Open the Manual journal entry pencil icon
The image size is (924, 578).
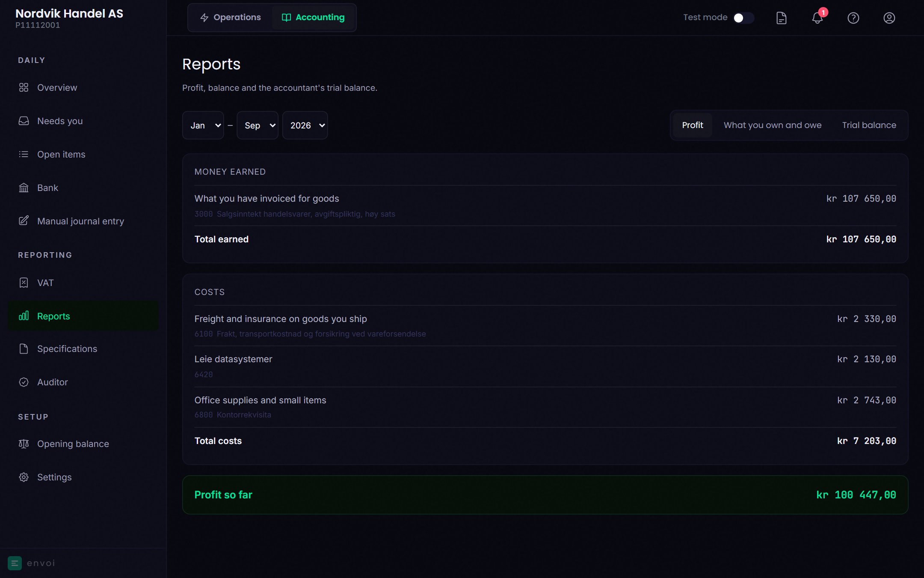[x=24, y=221]
